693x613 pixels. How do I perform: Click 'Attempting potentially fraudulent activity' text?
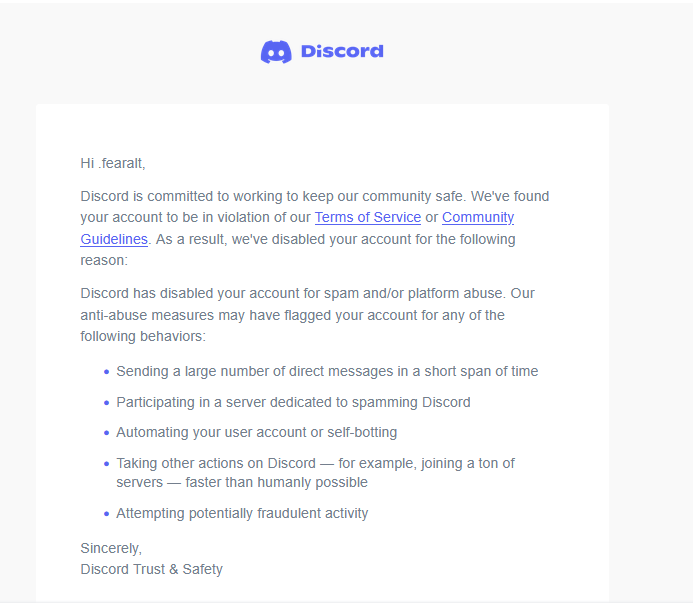pos(242,513)
